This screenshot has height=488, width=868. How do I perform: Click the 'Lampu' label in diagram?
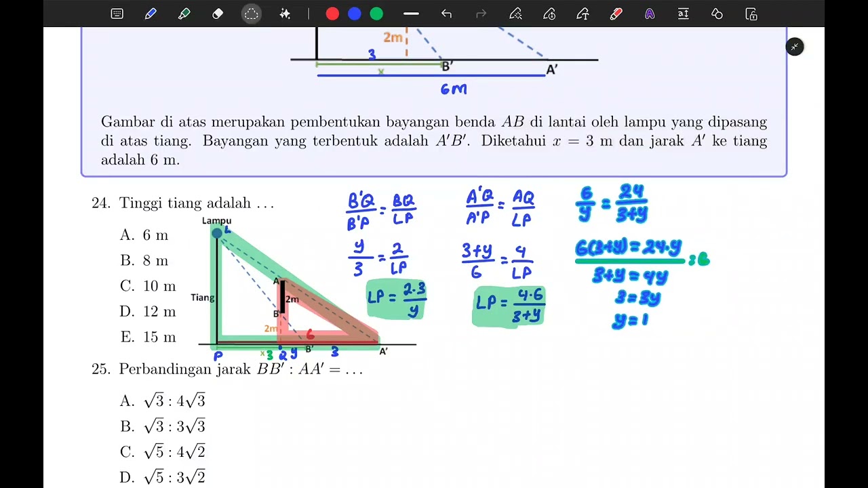point(216,221)
